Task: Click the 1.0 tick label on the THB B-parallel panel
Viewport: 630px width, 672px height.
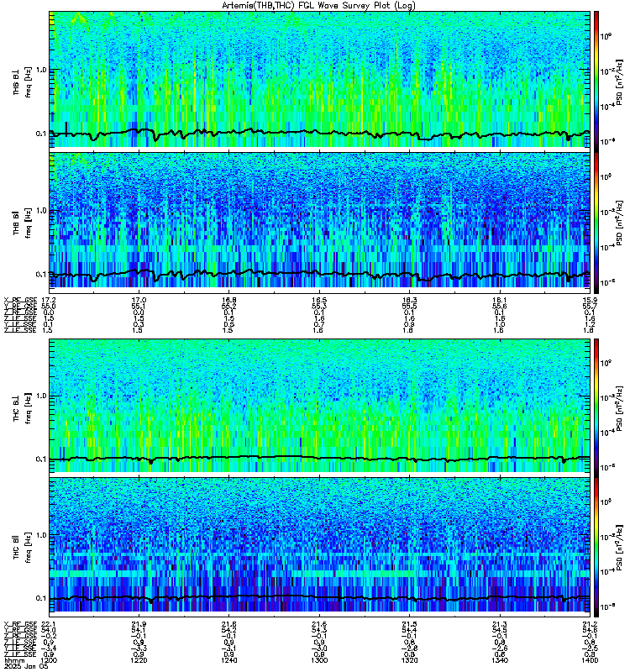Action: pos(40,211)
